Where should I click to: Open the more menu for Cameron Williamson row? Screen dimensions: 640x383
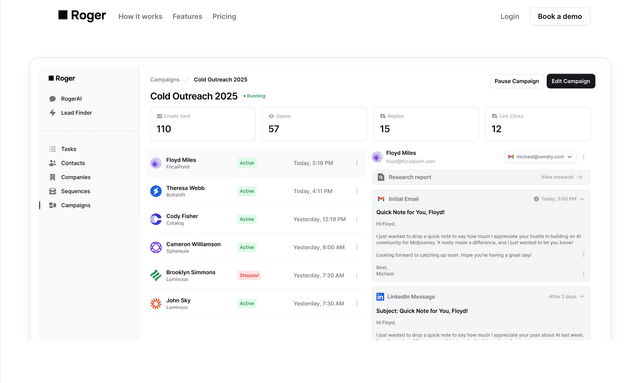point(357,247)
